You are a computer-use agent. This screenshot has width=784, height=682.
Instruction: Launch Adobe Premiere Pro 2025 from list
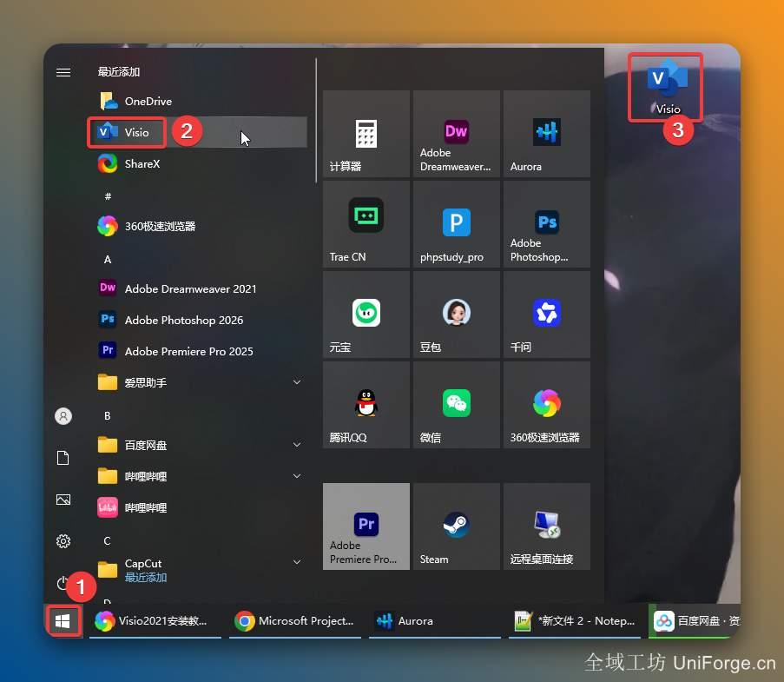(x=197, y=351)
